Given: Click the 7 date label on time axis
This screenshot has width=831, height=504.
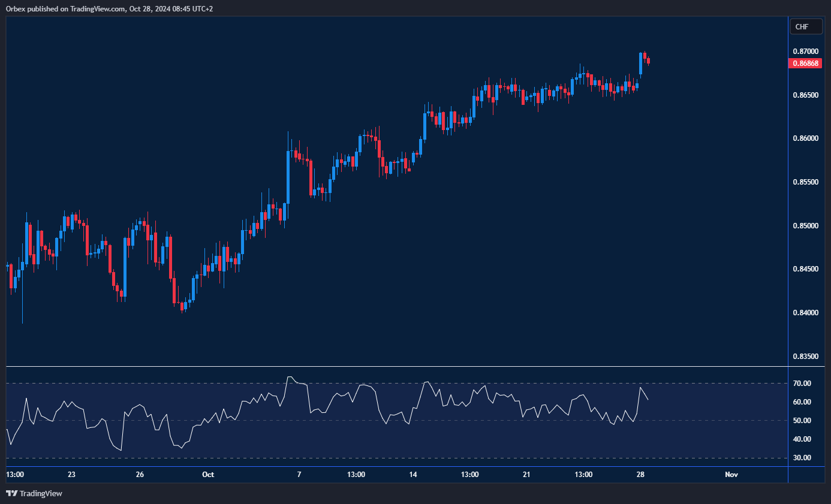Looking at the screenshot, I should pos(299,475).
